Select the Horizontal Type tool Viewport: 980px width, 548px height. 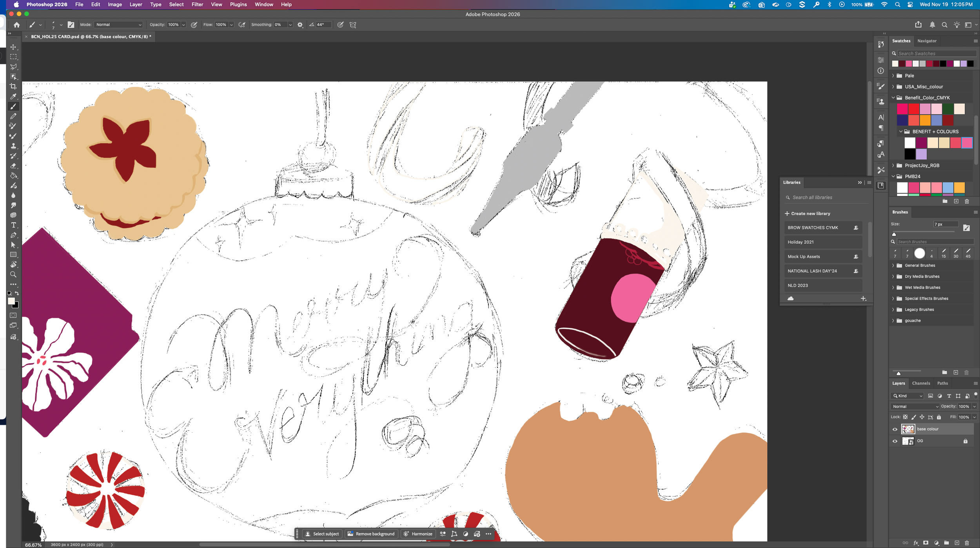13,225
